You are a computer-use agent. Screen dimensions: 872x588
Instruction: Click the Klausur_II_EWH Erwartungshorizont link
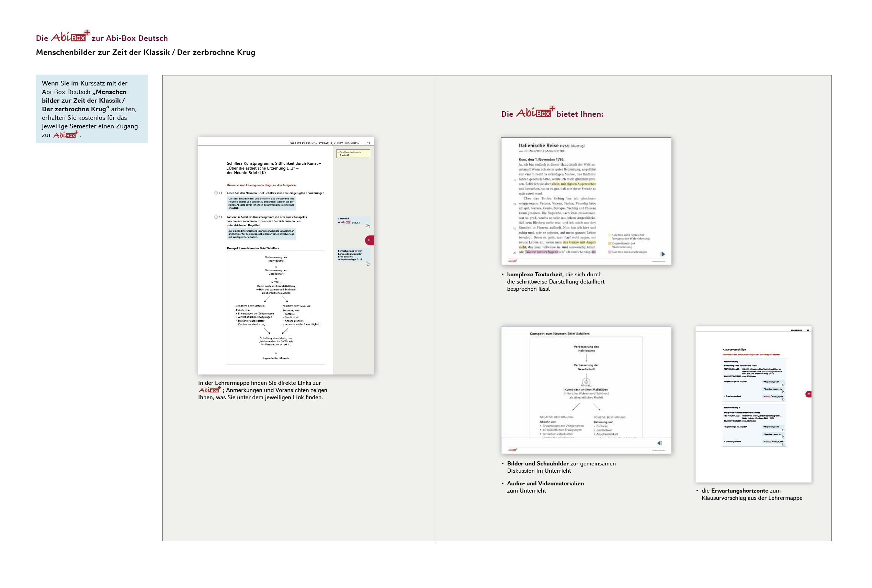774,442
